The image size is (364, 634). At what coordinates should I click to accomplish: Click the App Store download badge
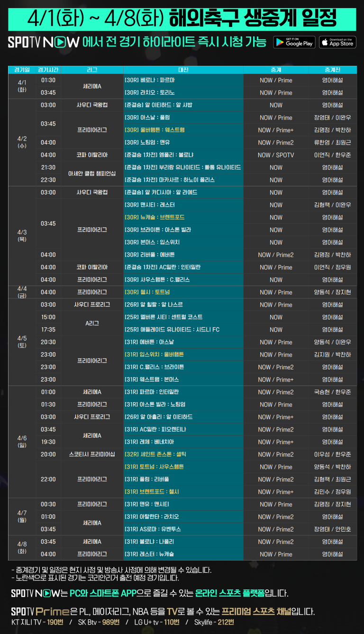(337, 42)
